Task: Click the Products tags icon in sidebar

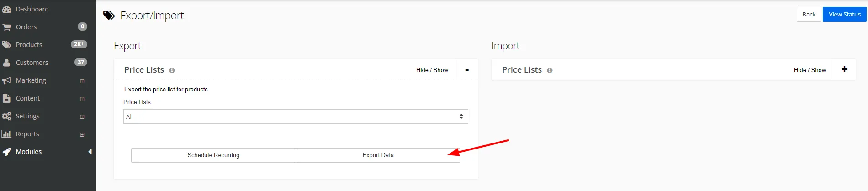Action: click(x=6, y=45)
